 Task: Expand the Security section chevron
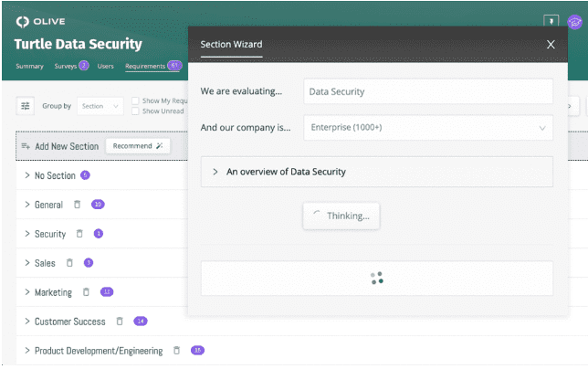point(27,234)
